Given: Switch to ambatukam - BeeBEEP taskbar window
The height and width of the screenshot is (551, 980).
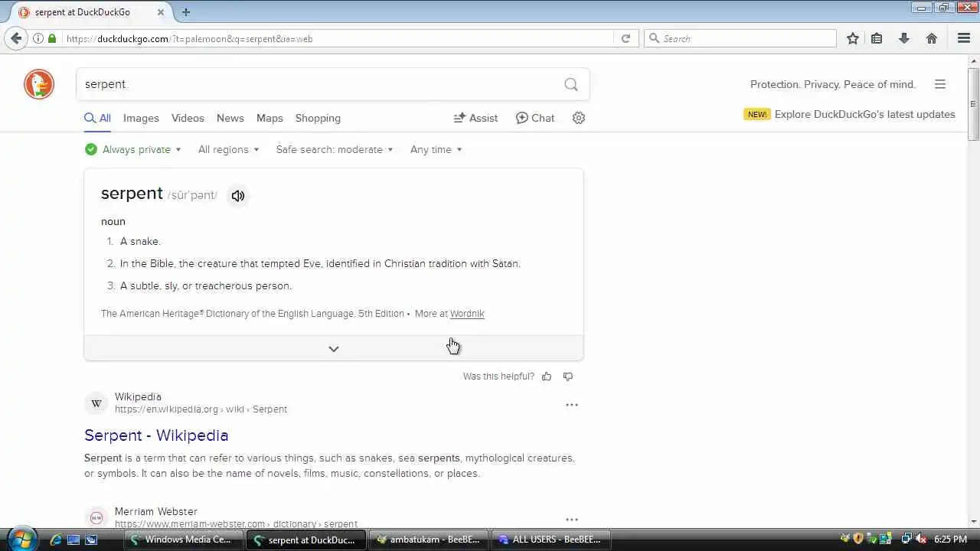Looking at the screenshot, I should [430, 540].
